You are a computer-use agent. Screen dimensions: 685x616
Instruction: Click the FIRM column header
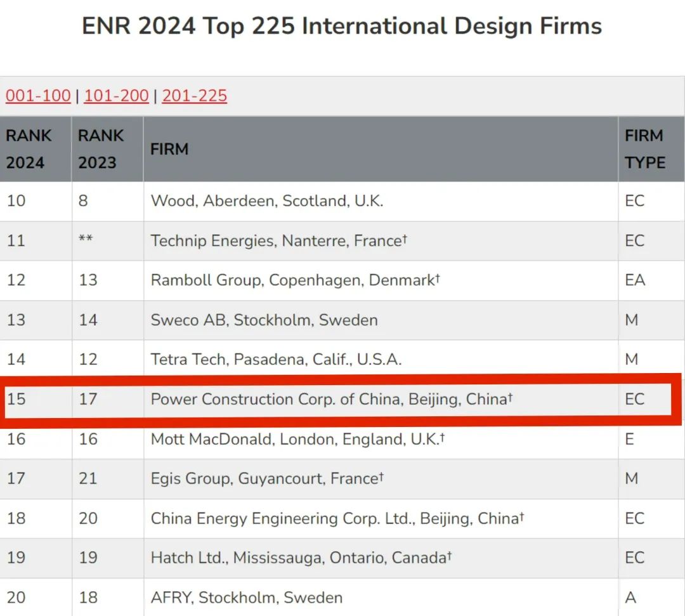[169, 149]
